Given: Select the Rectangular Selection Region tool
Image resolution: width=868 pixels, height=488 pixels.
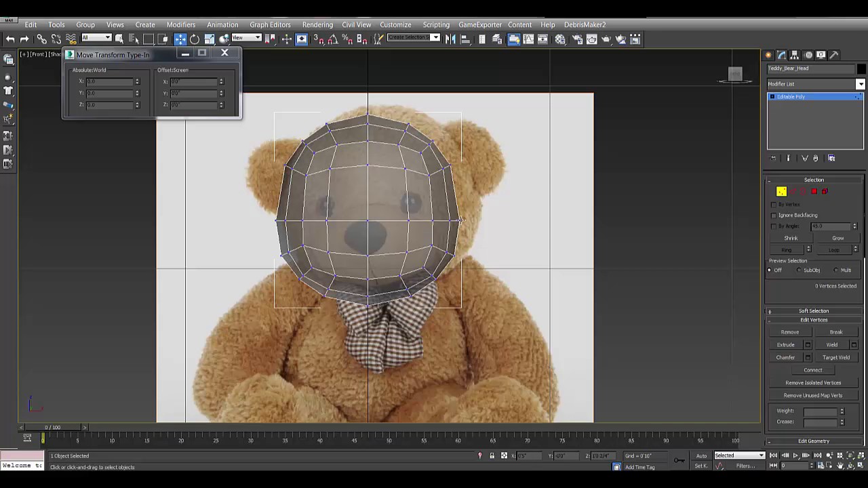Looking at the screenshot, I should click(149, 39).
